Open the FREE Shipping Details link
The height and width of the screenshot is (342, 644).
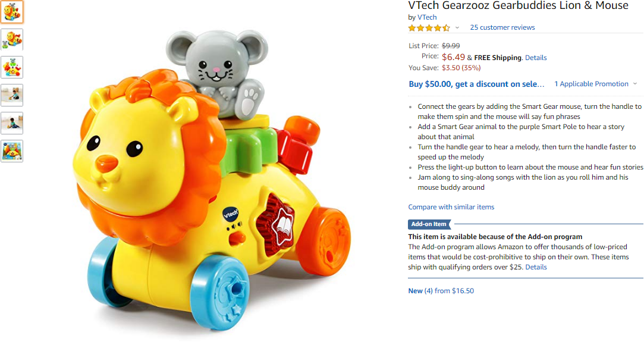click(536, 58)
